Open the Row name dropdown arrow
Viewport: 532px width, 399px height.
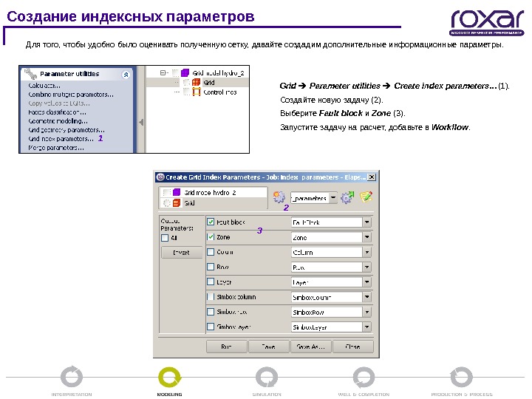point(366,267)
